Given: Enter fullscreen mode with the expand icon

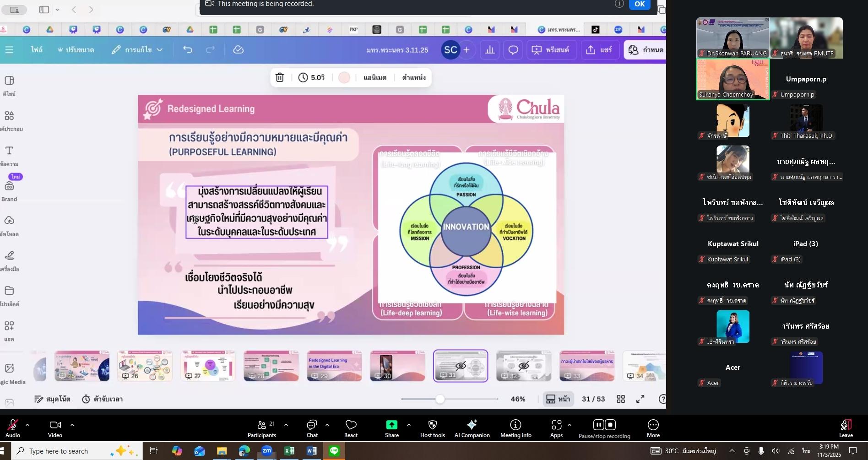Looking at the screenshot, I should click(640, 399).
